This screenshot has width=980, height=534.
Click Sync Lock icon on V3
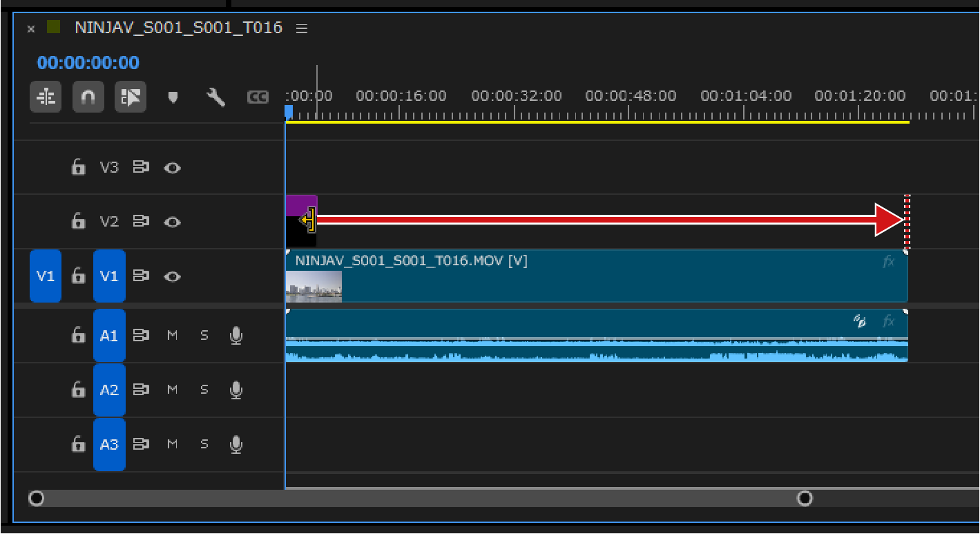pyautogui.click(x=141, y=167)
